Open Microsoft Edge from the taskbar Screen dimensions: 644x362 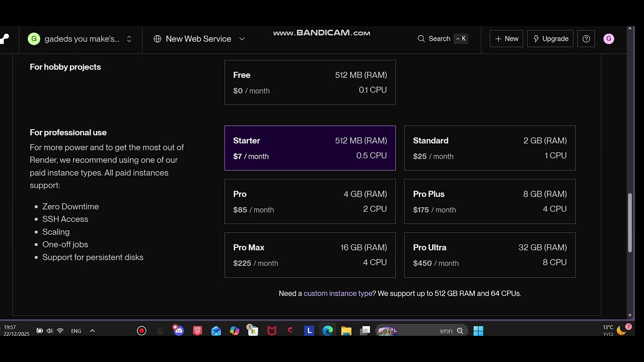pos(328,330)
